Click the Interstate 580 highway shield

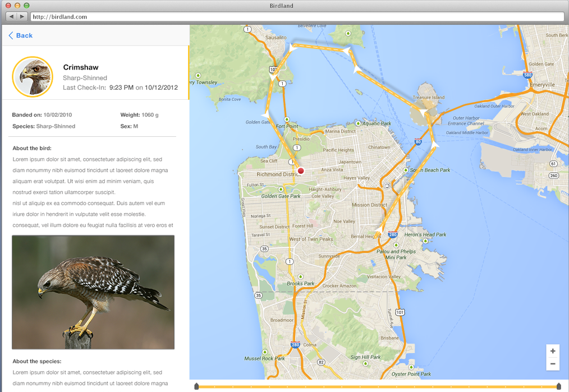[x=527, y=75]
